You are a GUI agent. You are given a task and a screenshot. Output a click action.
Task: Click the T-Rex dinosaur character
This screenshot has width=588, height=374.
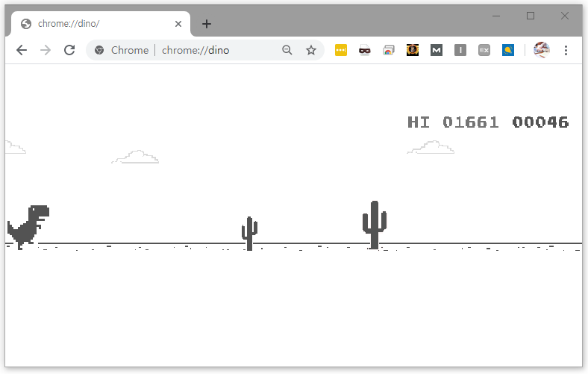coord(28,227)
